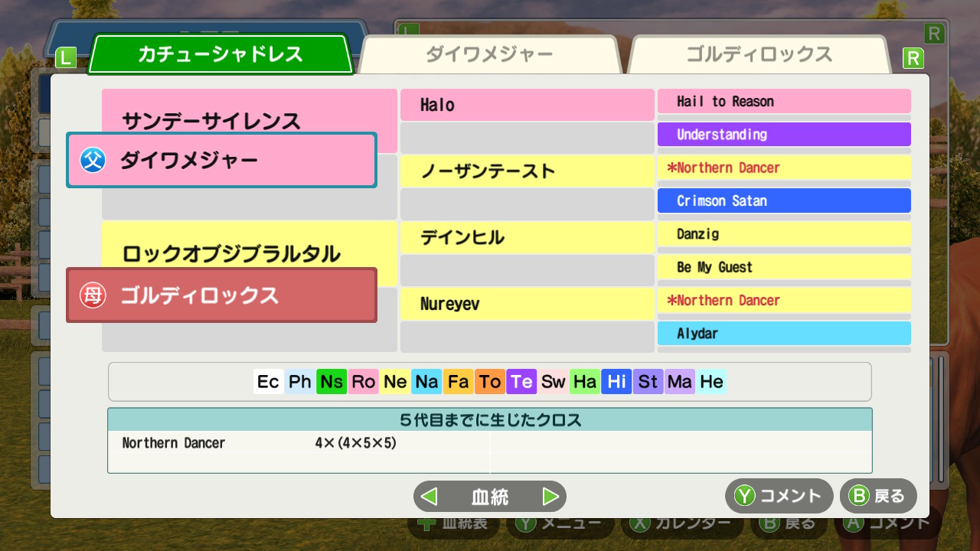Switch to the ダイワメジャー tab
980x551 pixels.
[x=489, y=54]
